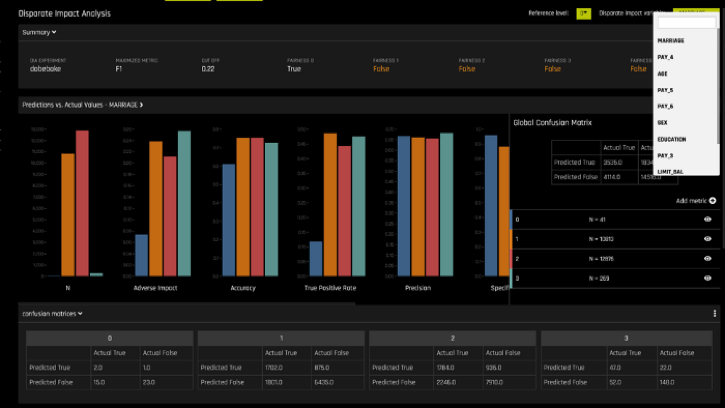Click the Accuracy chart label
The image size is (725, 408).
[242, 288]
